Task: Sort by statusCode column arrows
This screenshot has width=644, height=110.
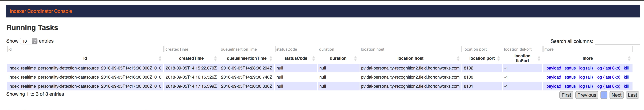Action: 313,58
